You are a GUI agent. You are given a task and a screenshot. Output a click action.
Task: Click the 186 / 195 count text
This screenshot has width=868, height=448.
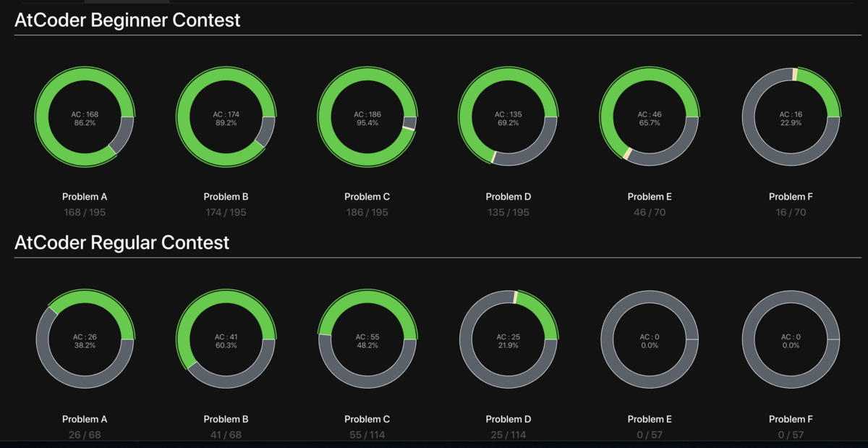367,213
